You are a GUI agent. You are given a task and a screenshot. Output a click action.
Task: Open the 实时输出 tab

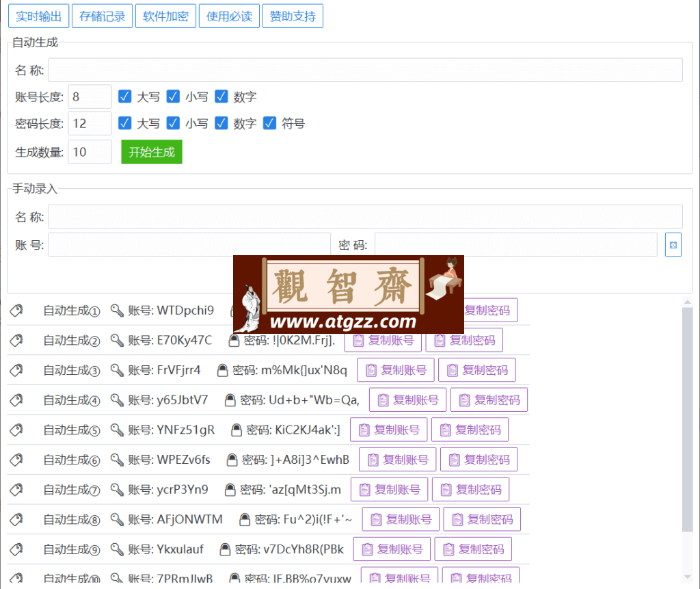point(38,16)
